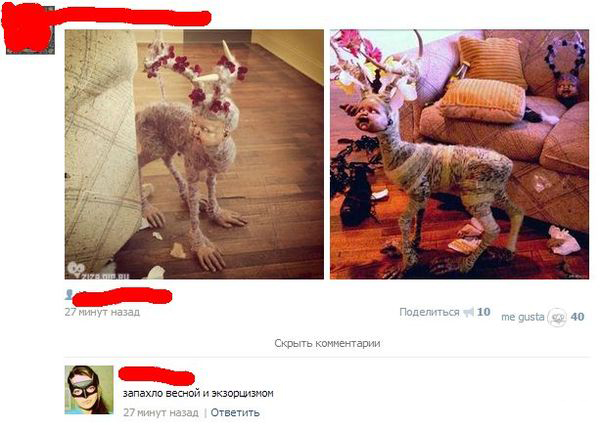Viewport: 600px width, 429px height.
Task: Click the redacted name beside person icon
Action: (122, 296)
